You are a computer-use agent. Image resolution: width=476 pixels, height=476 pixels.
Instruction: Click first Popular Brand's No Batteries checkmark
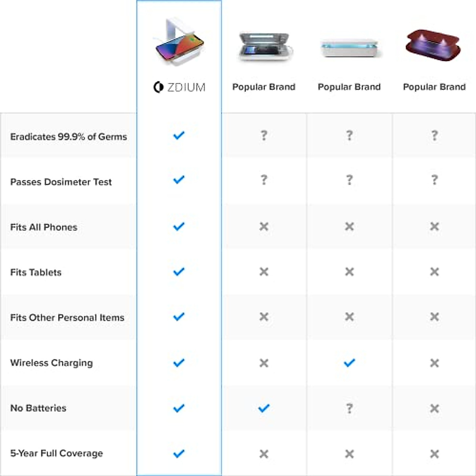(264, 408)
